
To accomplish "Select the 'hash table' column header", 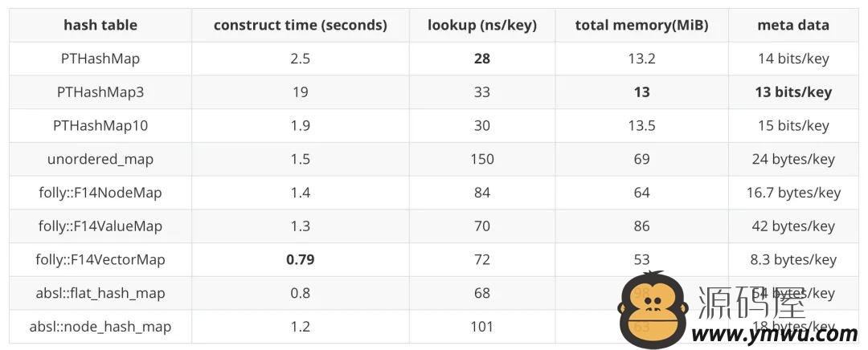I will point(100,25).
